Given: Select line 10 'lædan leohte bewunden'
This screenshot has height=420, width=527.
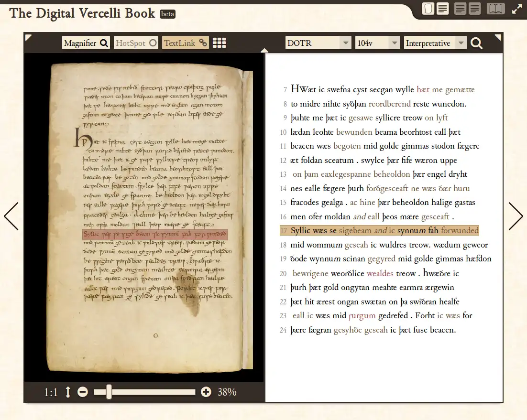Looking at the screenshot, I should click(371, 132).
